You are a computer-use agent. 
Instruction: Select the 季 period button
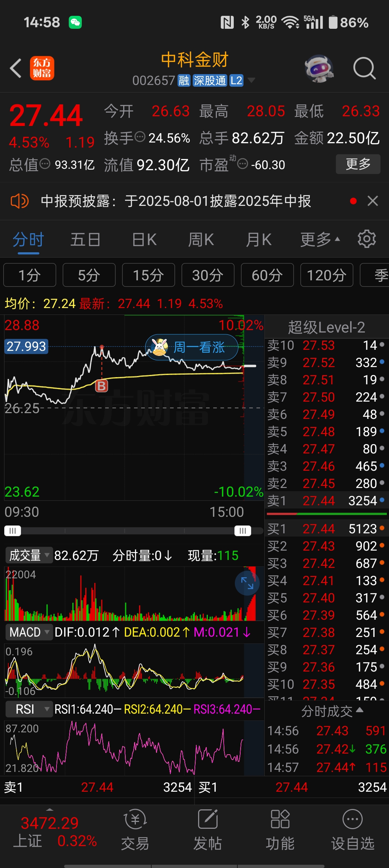(375, 275)
